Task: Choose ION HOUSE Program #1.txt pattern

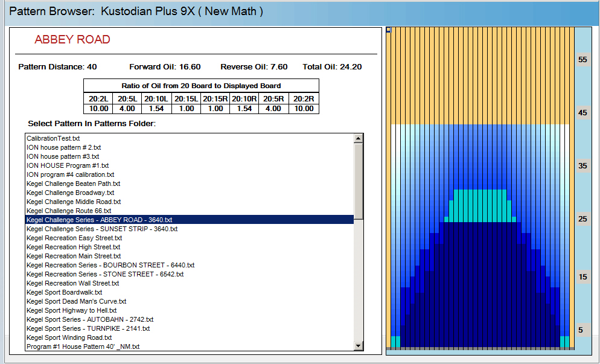Action: tap(68, 165)
